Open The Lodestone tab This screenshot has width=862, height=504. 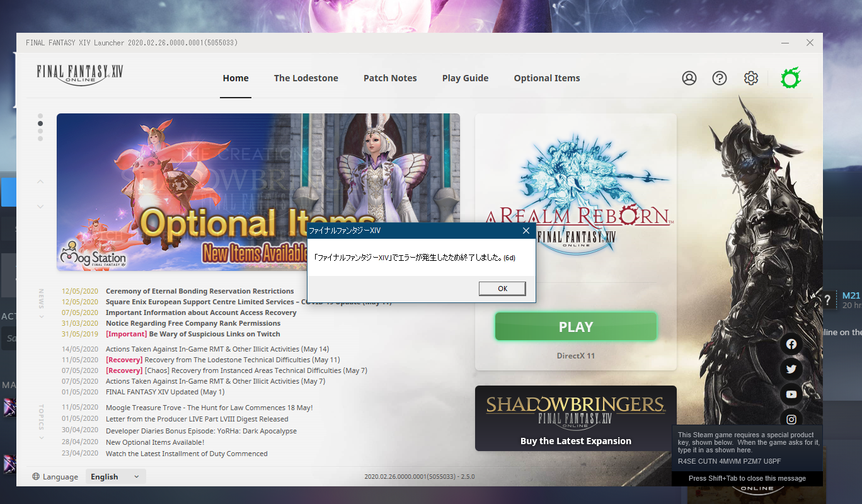pyautogui.click(x=306, y=78)
